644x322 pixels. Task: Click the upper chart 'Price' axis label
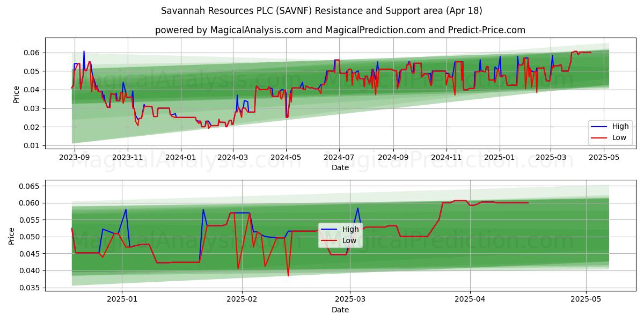tap(16, 93)
